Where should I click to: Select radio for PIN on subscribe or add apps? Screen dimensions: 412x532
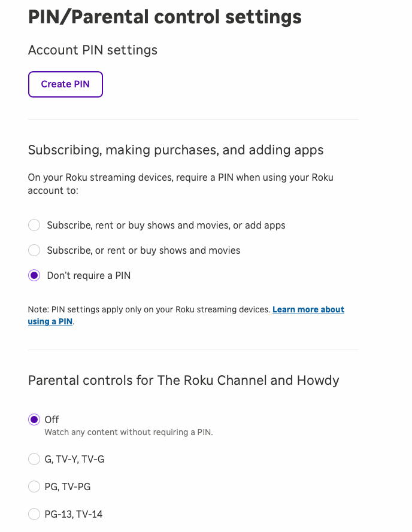point(35,225)
